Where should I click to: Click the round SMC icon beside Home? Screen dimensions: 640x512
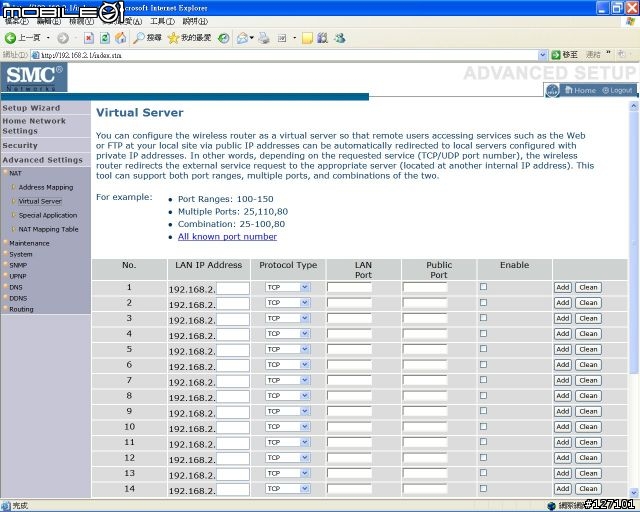tap(552, 91)
